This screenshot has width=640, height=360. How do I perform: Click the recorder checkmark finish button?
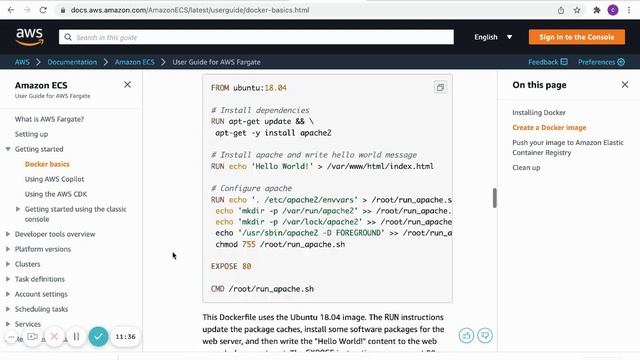[x=98, y=336]
